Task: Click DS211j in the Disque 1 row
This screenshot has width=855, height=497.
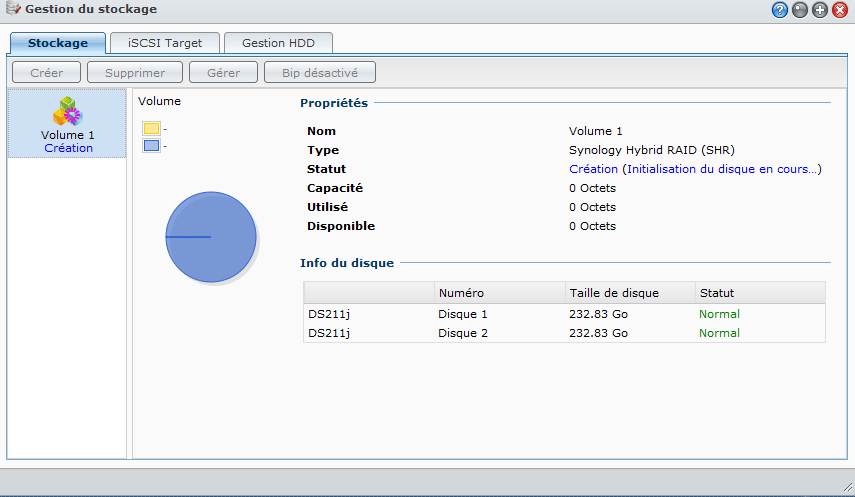Action: pos(329,314)
